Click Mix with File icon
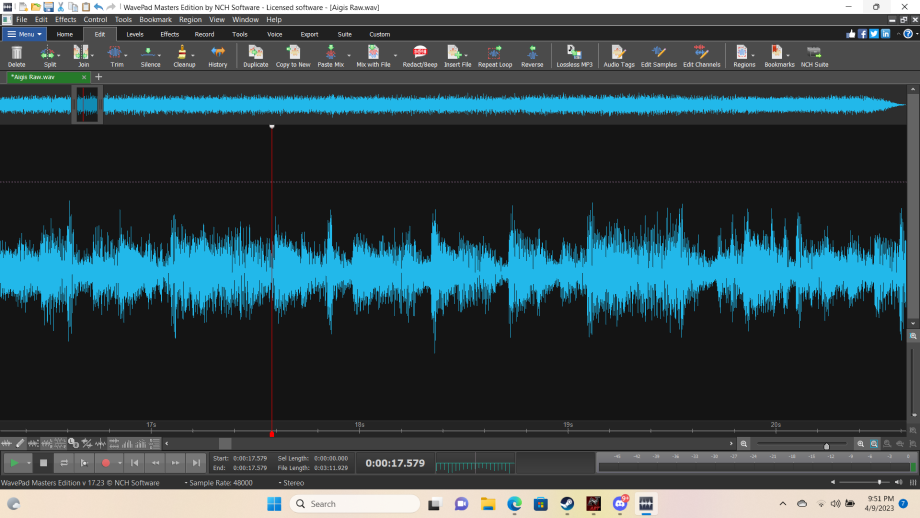 373,56
